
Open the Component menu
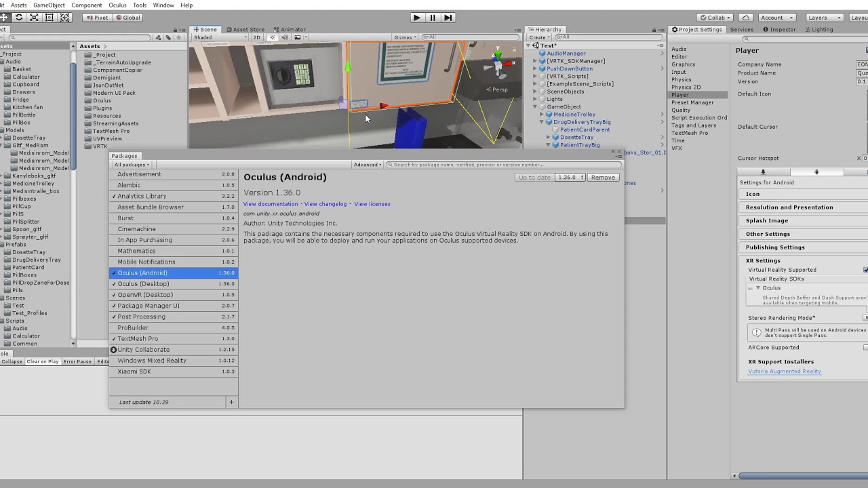tap(87, 5)
